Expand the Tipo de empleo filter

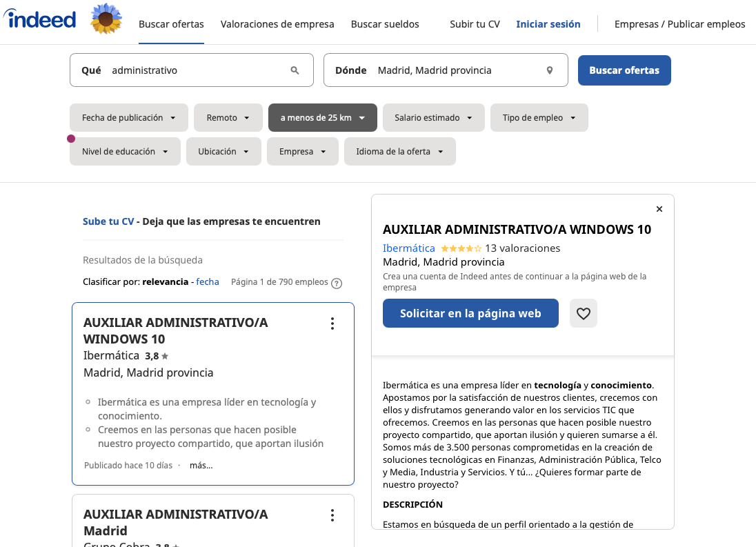click(x=539, y=118)
